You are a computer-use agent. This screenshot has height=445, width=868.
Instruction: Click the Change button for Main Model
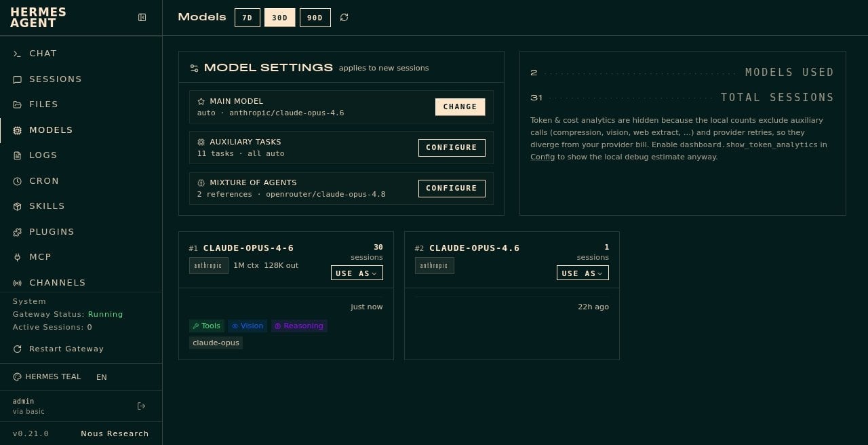[460, 107]
